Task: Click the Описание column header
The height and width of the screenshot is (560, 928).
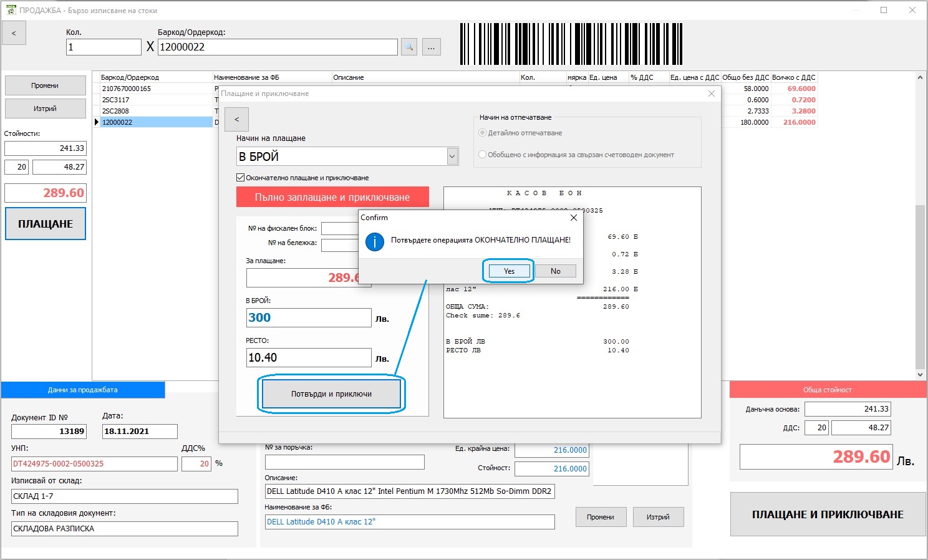Action: (425, 77)
